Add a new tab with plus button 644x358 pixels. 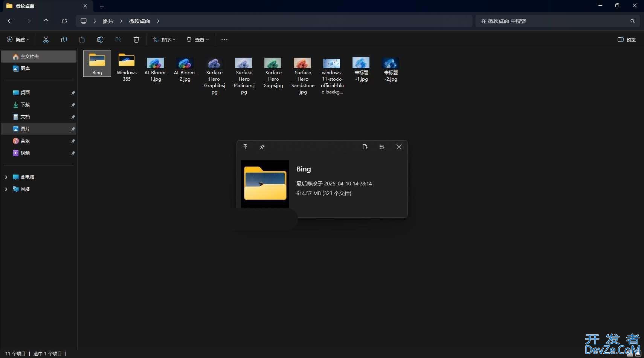pyautogui.click(x=102, y=6)
